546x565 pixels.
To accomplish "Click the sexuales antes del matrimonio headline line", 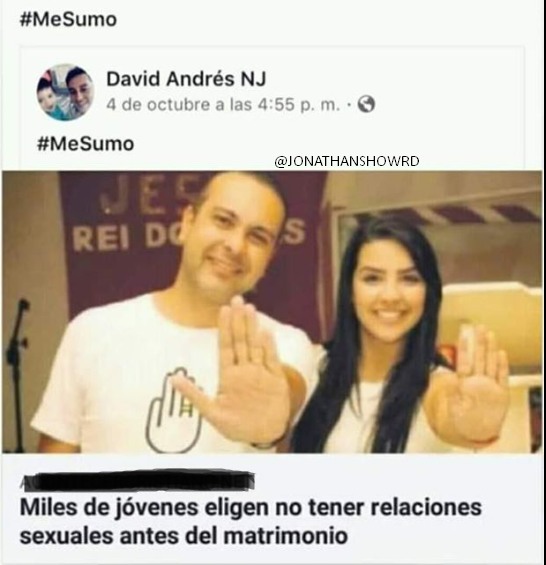I will [184, 536].
